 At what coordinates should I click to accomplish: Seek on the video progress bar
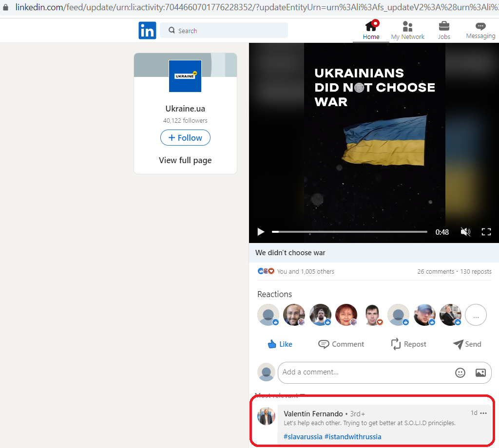coord(349,232)
